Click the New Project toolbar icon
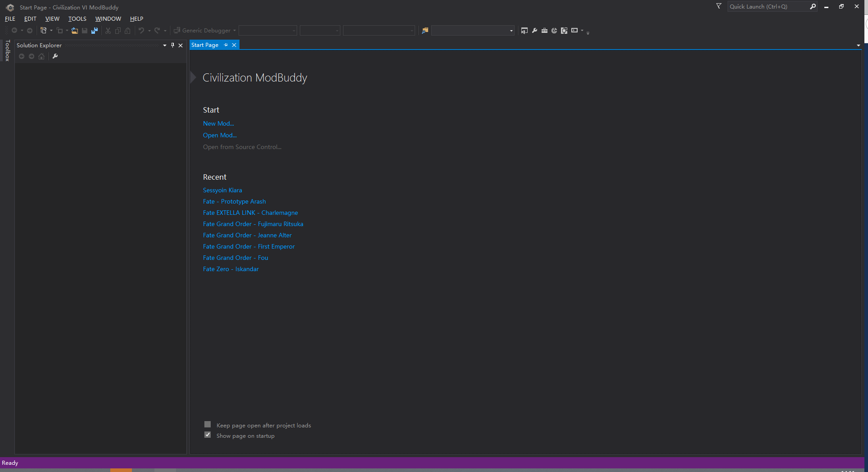This screenshot has height=472, width=868. [x=43, y=31]
